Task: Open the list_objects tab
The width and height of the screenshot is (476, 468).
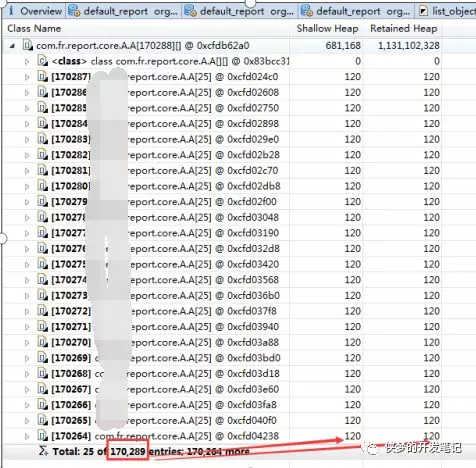Action: pyautogui.click(x=447, y=11)
